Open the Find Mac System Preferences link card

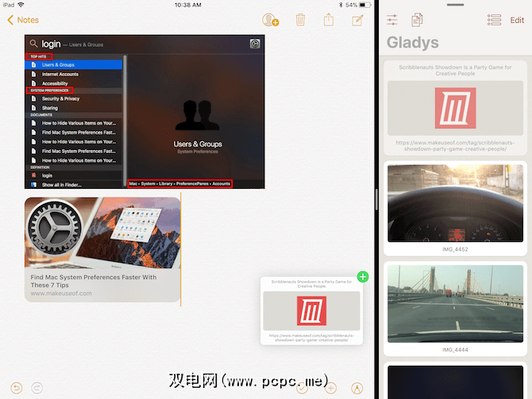pos(102,250)
